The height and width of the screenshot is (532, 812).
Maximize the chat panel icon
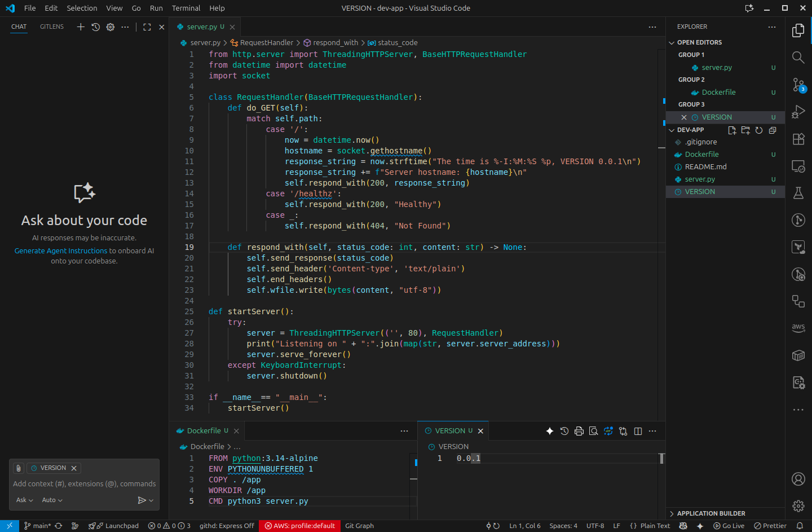coord(147,27)
